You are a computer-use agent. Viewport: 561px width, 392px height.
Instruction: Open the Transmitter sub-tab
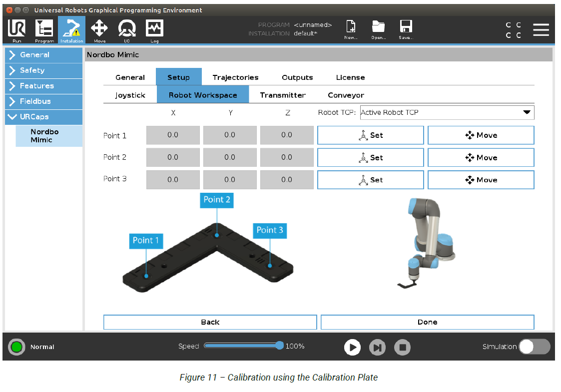pos(283,95)
